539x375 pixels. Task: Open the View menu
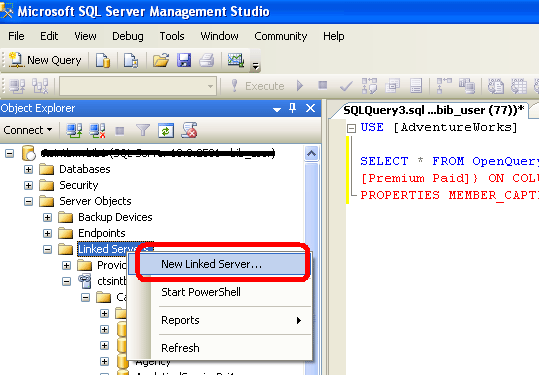[85, 36]
